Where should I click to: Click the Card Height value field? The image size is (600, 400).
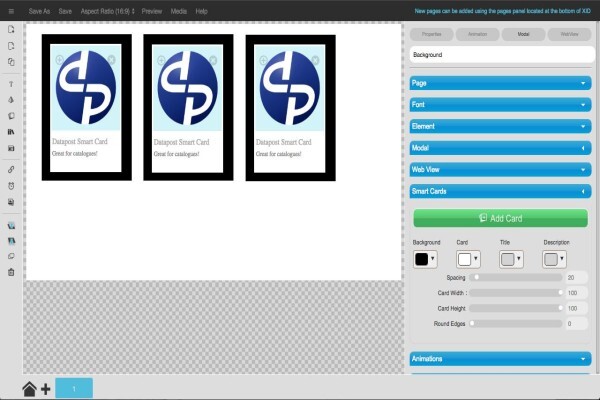(x=576, y=308)
